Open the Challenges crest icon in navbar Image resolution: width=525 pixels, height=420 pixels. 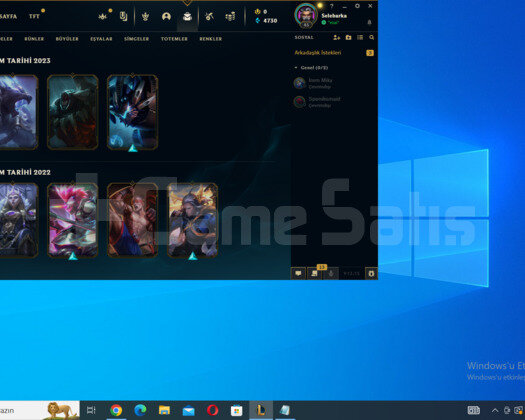[x=145, y=16]
